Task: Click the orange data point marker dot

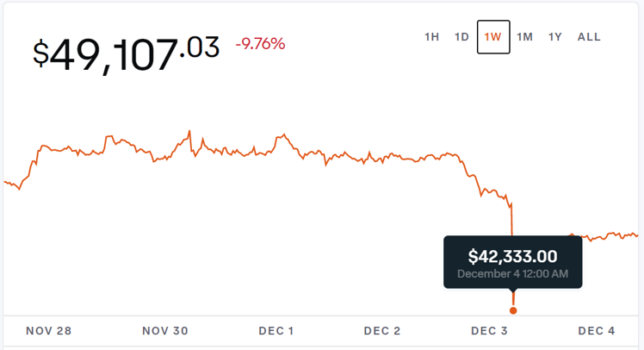Action: point(513,310)
